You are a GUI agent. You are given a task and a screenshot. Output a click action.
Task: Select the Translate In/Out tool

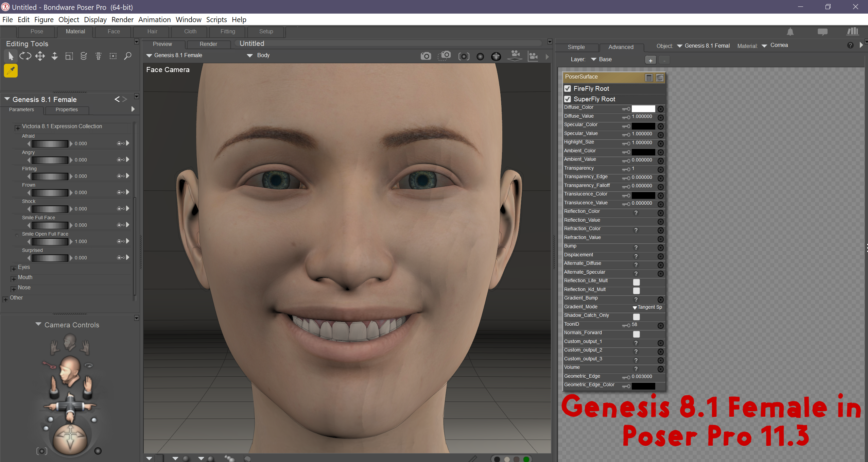click(x=54, y=56)
